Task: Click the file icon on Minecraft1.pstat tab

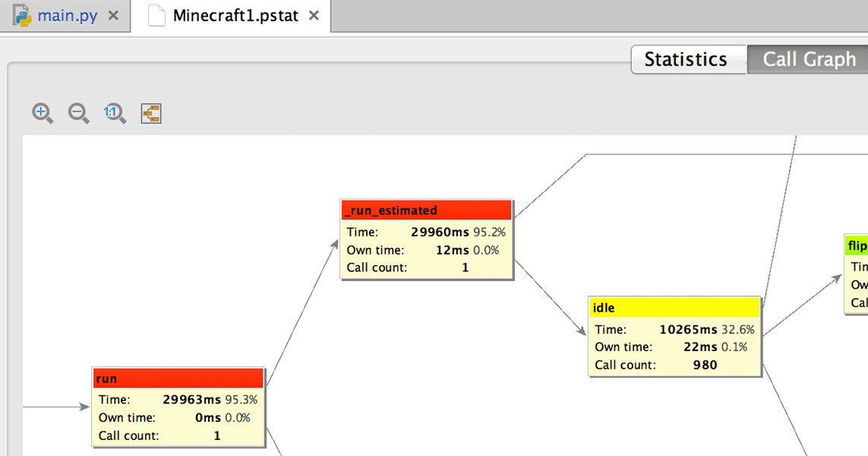Action: point(157,14)
